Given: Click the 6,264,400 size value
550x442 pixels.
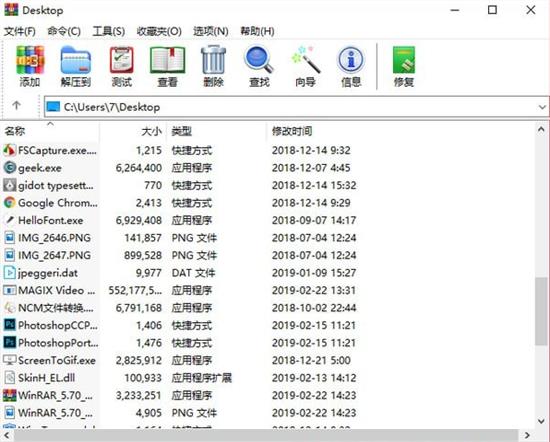Looking at the screenshot, I should [x=139, y=168].
